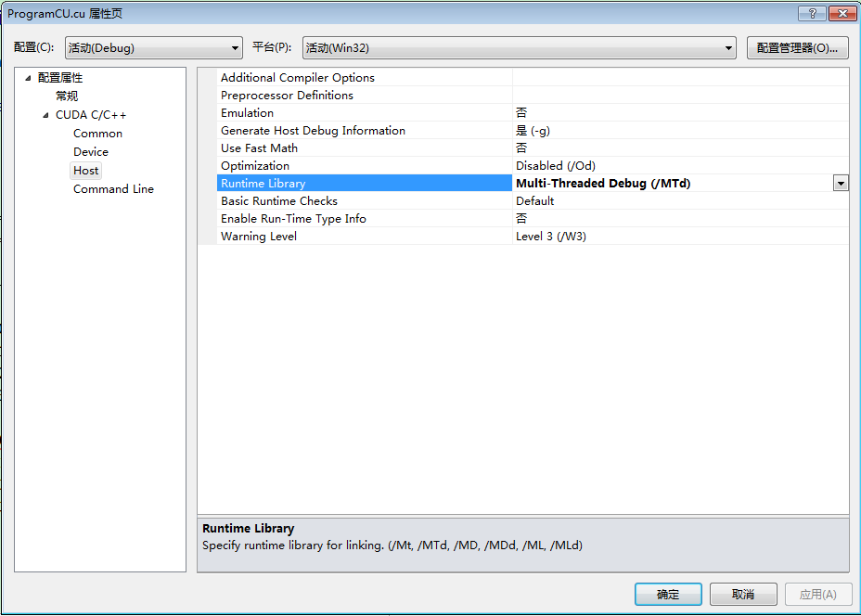Click the Emulation value 否
861x616 pixels.
[x=521, y=112]
